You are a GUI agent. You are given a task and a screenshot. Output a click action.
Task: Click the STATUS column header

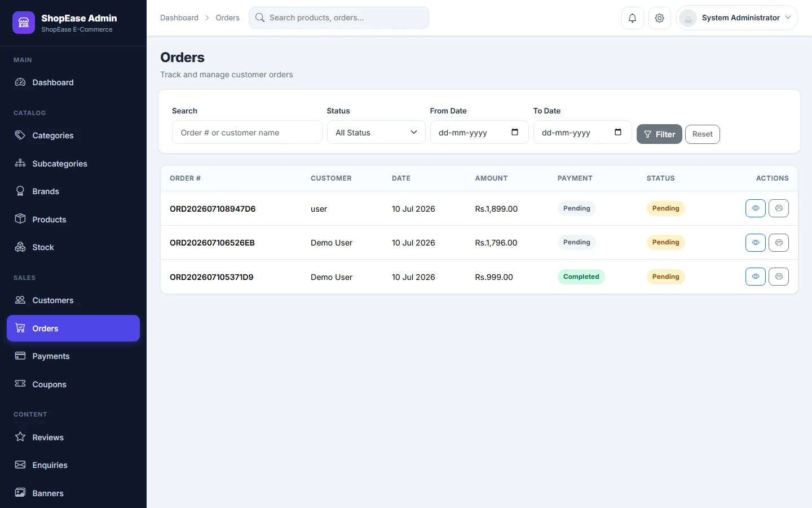tap(660, 178)
